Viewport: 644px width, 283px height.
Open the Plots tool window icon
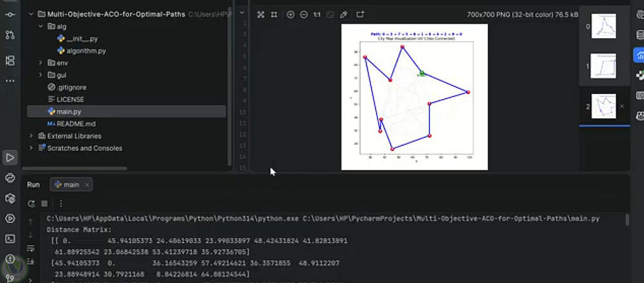click(639, 55)
